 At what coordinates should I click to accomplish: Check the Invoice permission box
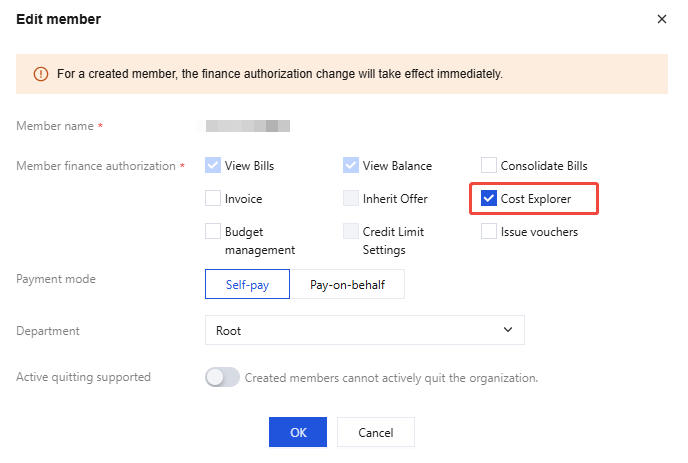coord(213,199)
